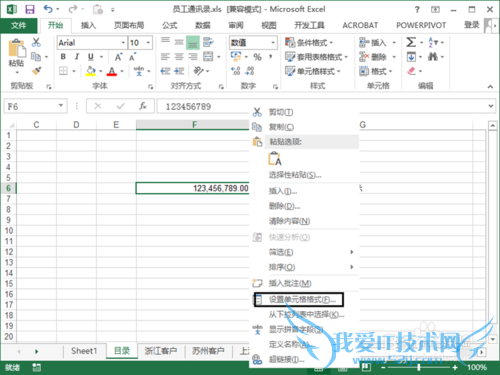Click the Clear eraser icon
This screenshot has width=500, height=375.
tap(411, 71)
